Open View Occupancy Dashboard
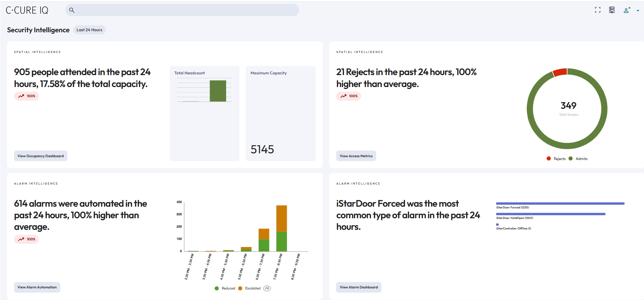Viewport: 644px width, 300px height. 41,156
